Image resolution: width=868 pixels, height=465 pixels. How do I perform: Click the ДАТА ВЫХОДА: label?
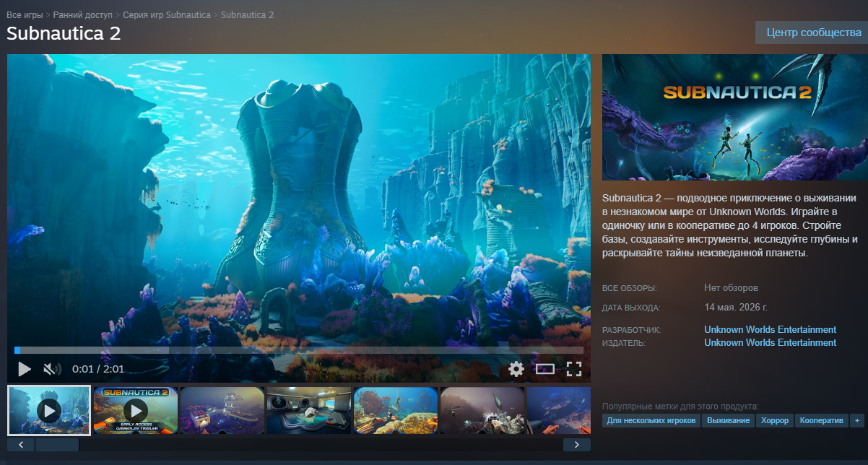(631, 308)
